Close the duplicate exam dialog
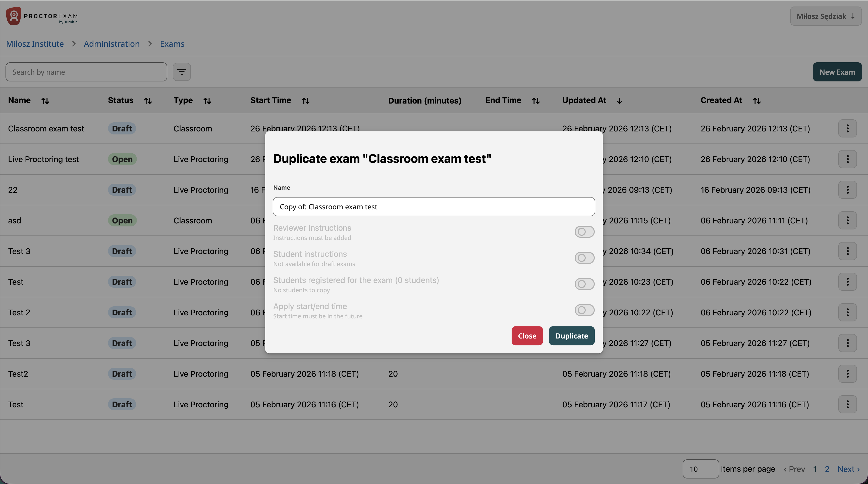Viewport: 868px width, 484px height. point(527,336)
